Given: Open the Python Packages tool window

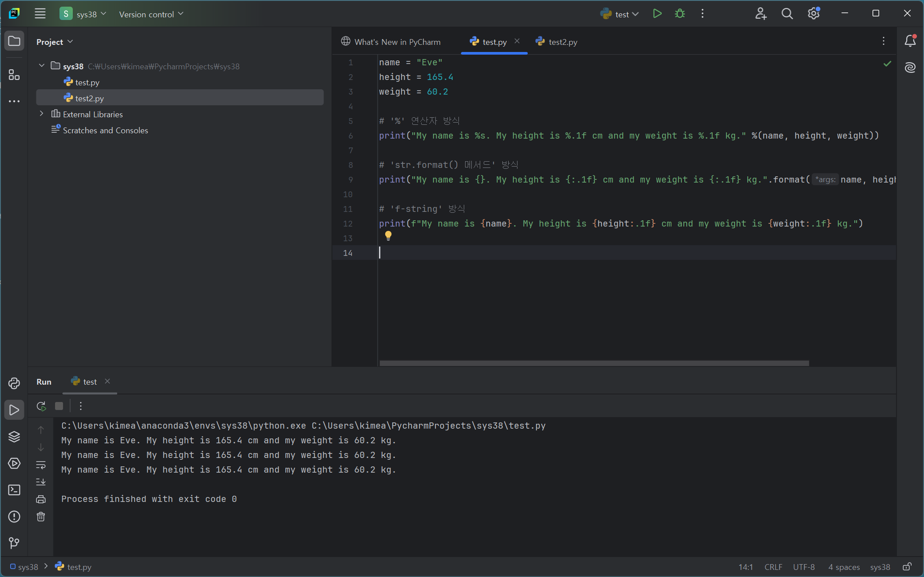Looking at the screenshot, I should point(14,437).
